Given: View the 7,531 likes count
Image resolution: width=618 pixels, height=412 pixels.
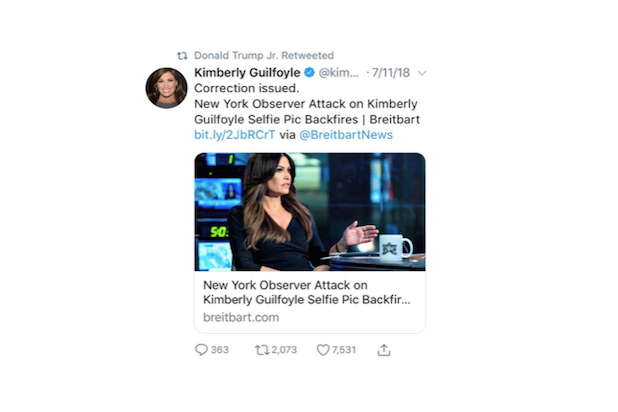Looking at the screenshot, I should click(x=344, y=350).
